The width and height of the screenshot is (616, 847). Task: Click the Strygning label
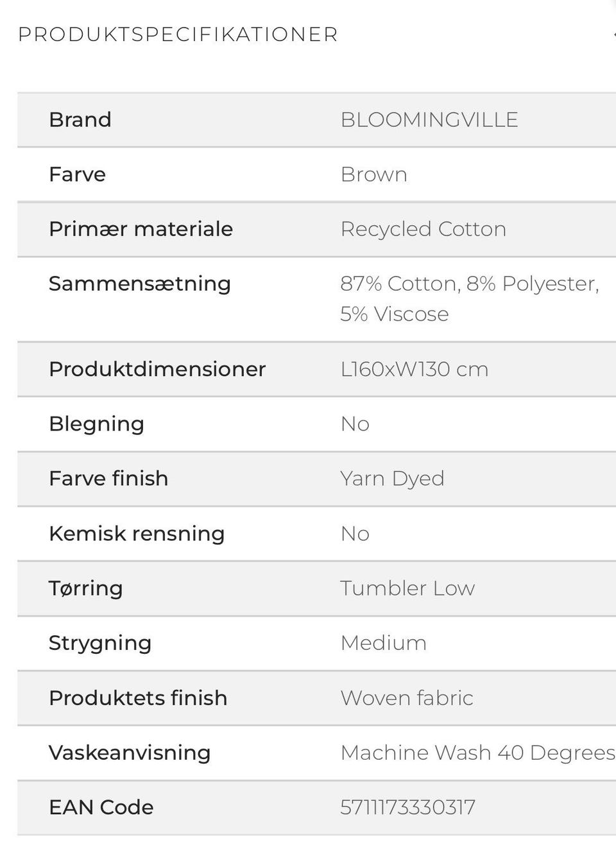(100, 643)
